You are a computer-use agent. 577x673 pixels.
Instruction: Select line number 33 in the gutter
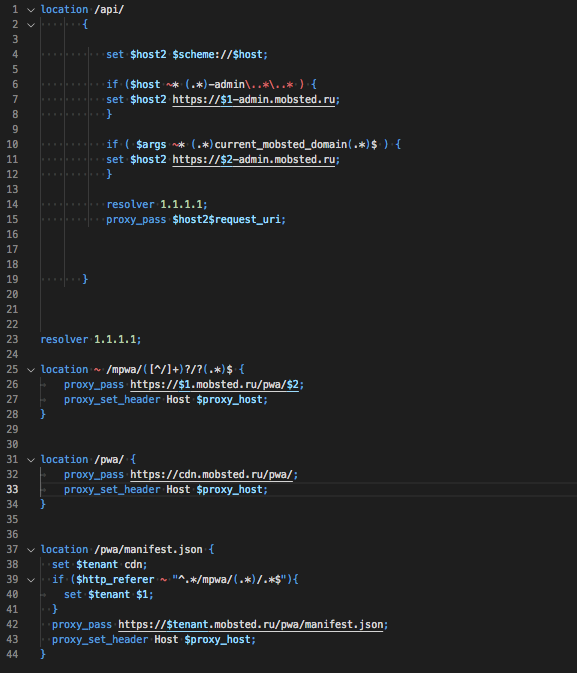[x=12, y=490]
